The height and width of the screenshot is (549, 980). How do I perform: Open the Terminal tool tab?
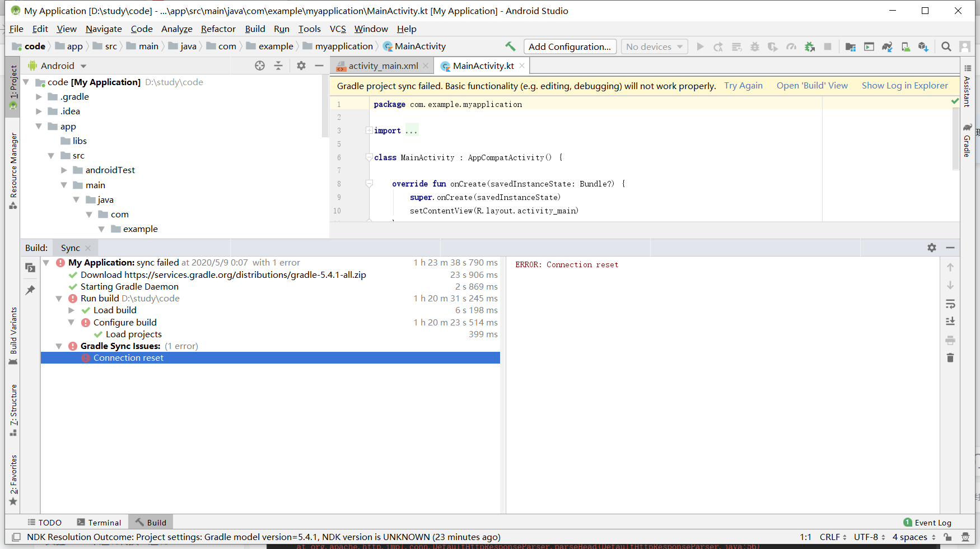99,522
